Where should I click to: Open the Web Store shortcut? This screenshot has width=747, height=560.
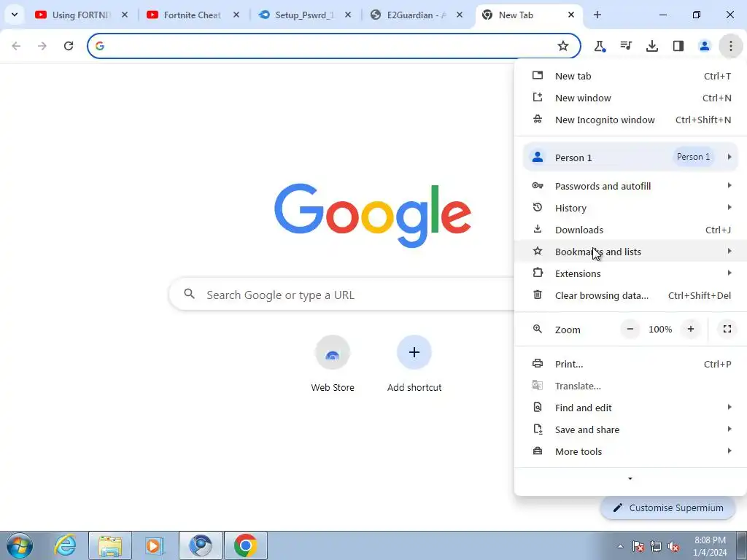tap(333, 365)
